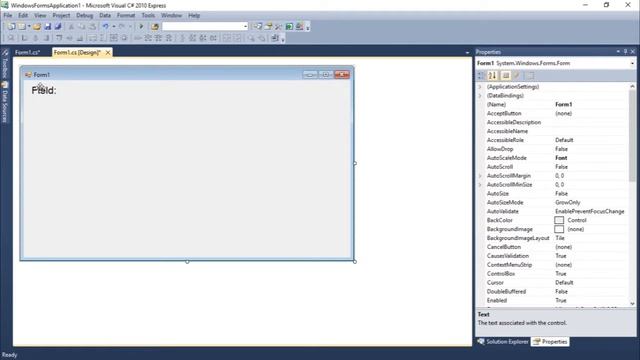
Task: Expand the (ApplicationSettings) property
Action: pyautogui.click(x=480, y=87)
